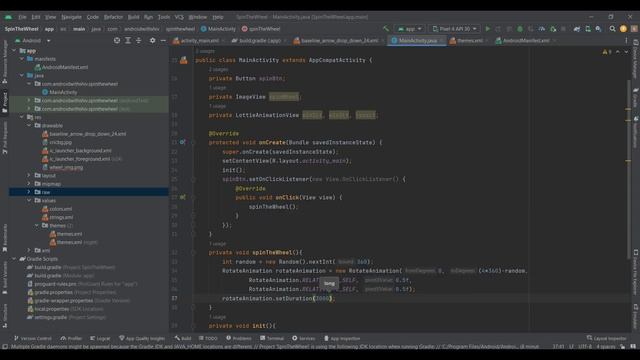
Task: Collapse the app module node
Action: tap(15, 51)
